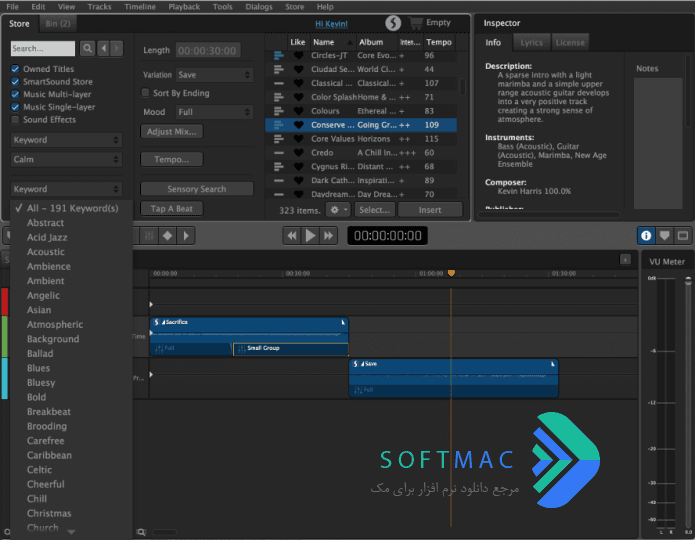Click the video window panel icon
The image size is (695, 540).
pyautogui.click(x=683, y=235)
